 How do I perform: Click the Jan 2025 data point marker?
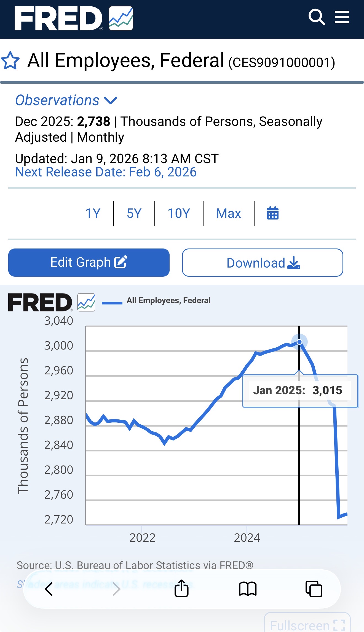(299, 342)
